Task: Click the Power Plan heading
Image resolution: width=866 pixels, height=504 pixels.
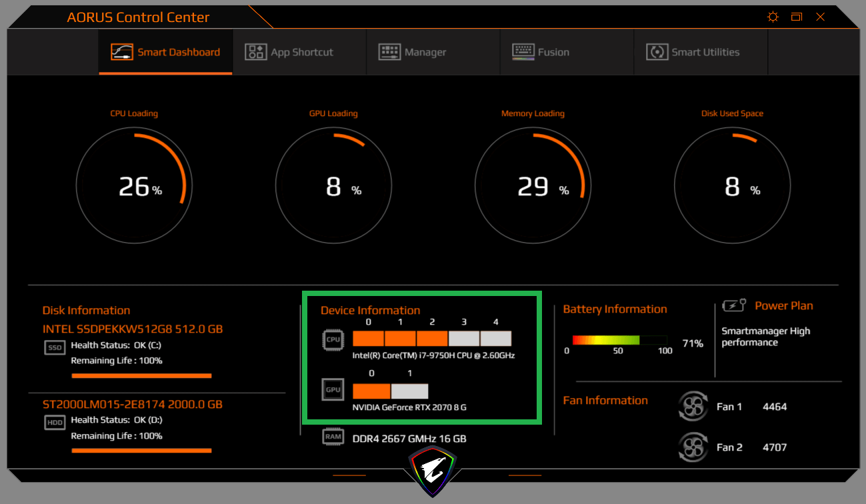Action: (784, 305)
